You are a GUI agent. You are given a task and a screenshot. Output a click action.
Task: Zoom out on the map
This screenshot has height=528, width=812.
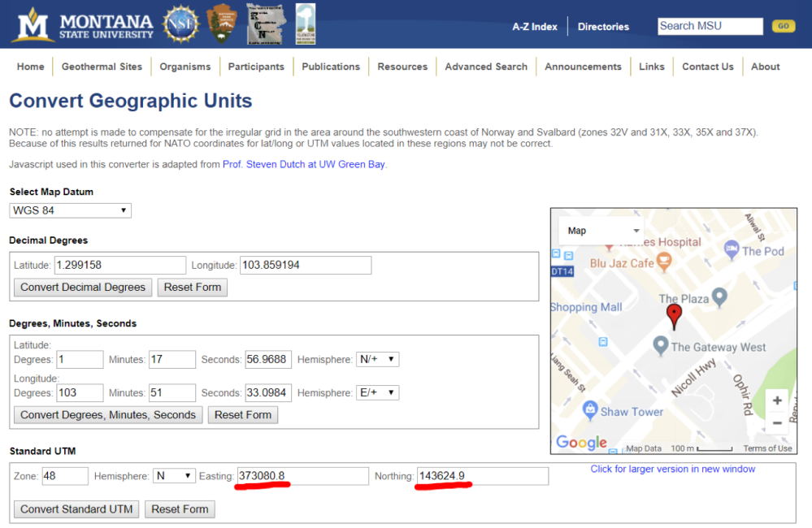[777, 423]
